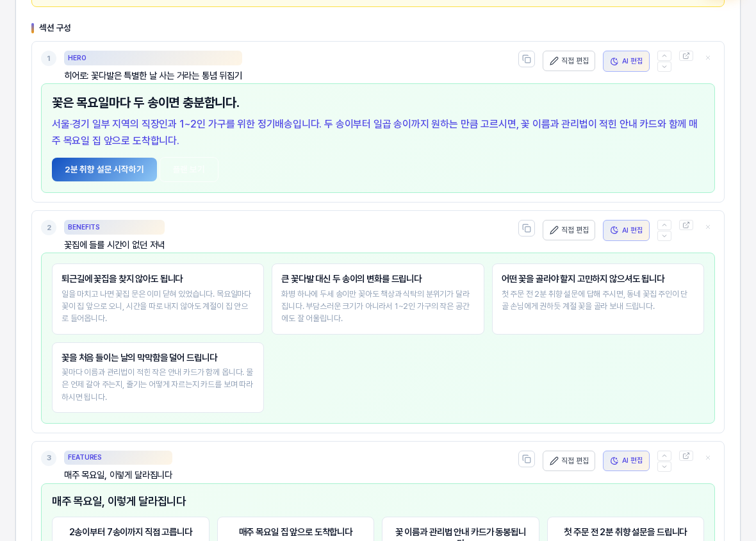
Task: Select the BENEFITS section tag label
Action: [x=114, y=227]
